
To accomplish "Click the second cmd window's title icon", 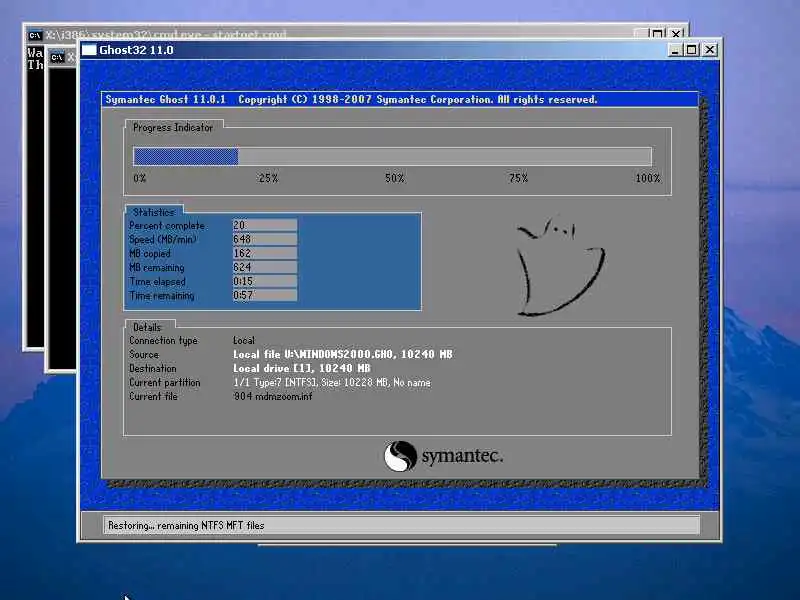I will point(57,57).
